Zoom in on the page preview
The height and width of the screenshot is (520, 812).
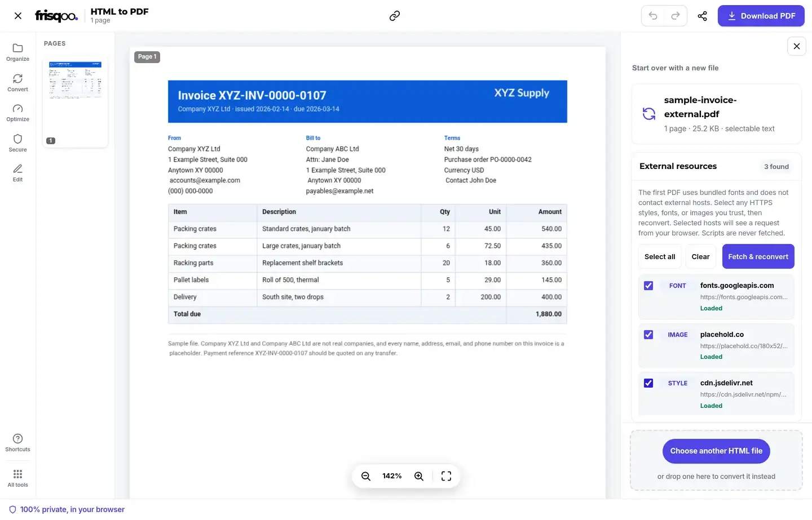419,476
